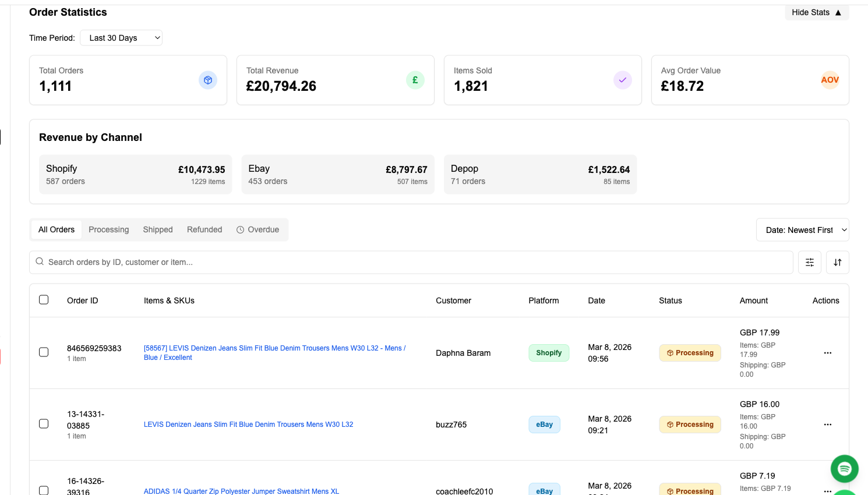This screenshot has height=495, width=868.
Task: Switch to the Processing tab
Action: [x=109, y=229]
